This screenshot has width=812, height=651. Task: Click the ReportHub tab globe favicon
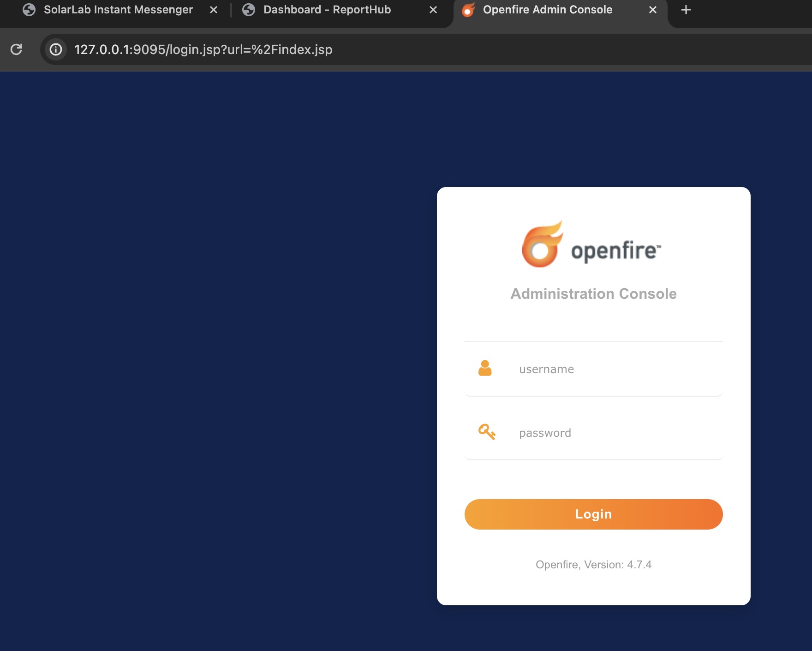[249, 10]
